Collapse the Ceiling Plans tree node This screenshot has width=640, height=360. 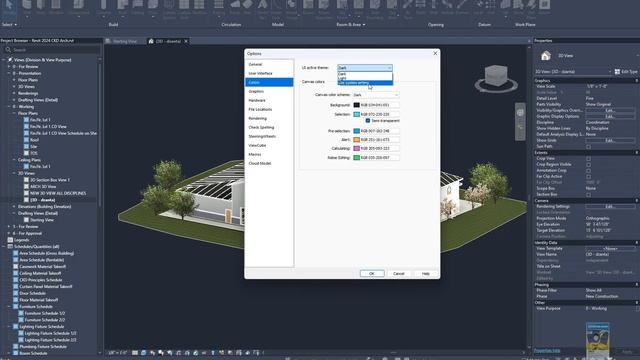click(x=14, y=160)
